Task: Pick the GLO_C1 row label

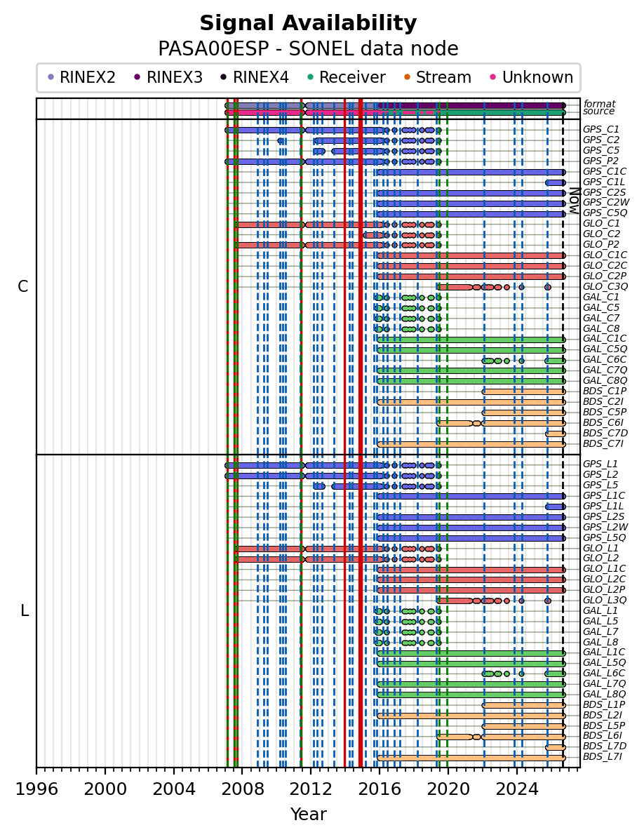Action: (x=601, y=224)
